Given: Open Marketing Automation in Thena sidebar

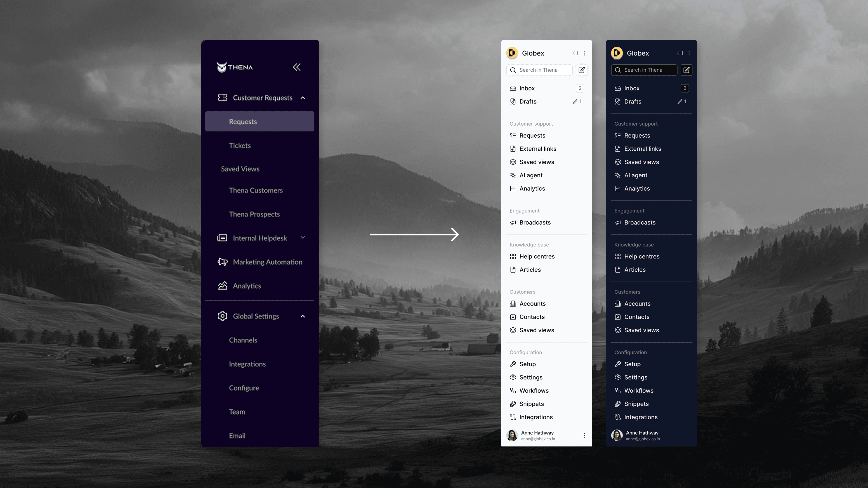Looking at the screenshot, I should (267, 262).
